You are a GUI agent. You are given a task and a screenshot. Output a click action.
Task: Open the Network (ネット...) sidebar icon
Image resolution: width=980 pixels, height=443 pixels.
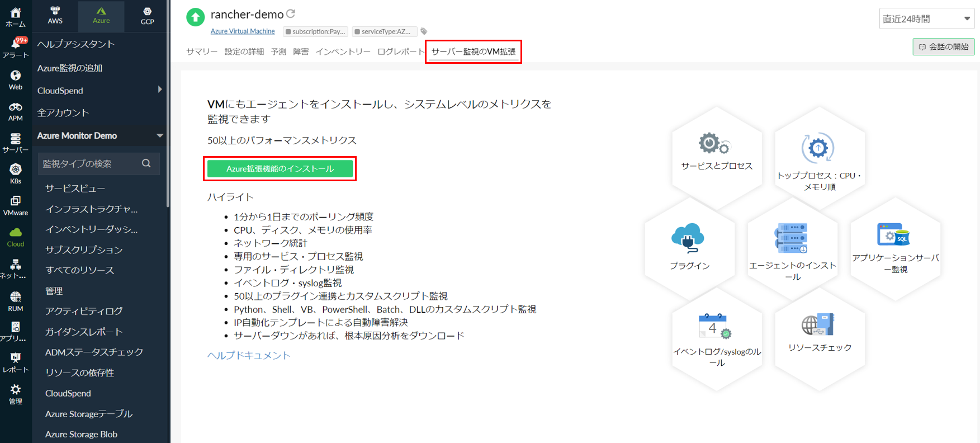[x=16, y=268]
